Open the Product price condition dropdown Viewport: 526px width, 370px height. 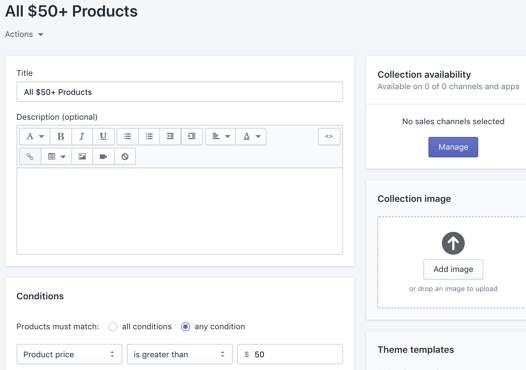pos(69,354)
